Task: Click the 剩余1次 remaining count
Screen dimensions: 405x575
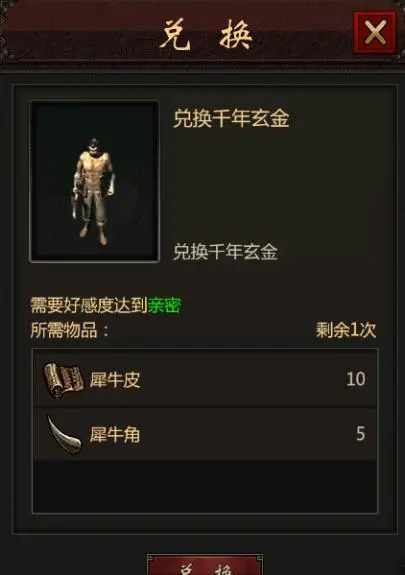Action: click(346, 330)
